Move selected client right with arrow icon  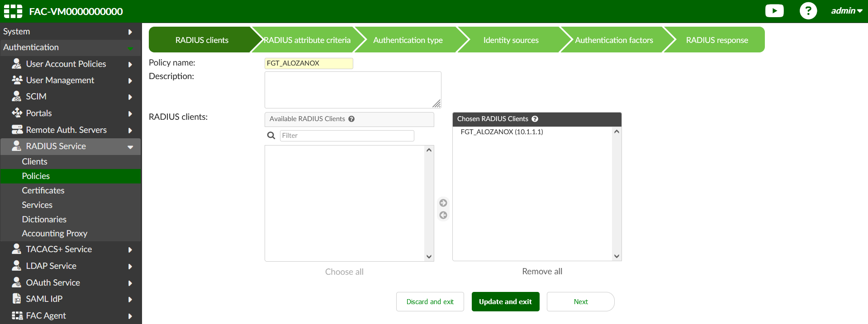click(443, 203)
